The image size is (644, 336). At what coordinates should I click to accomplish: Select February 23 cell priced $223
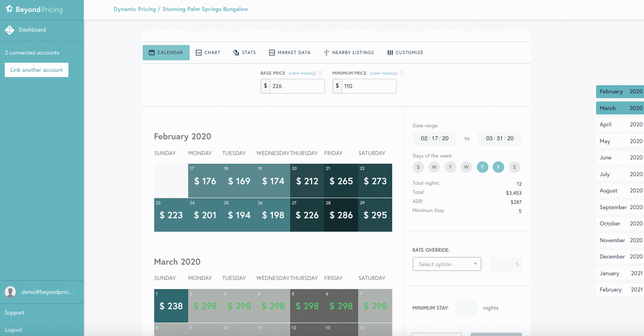[171, 215]
